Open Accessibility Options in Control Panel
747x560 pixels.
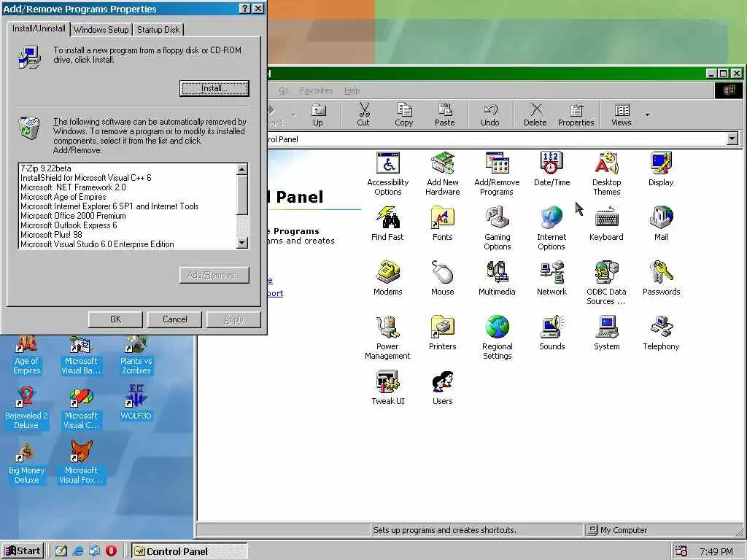coord(388,174)
